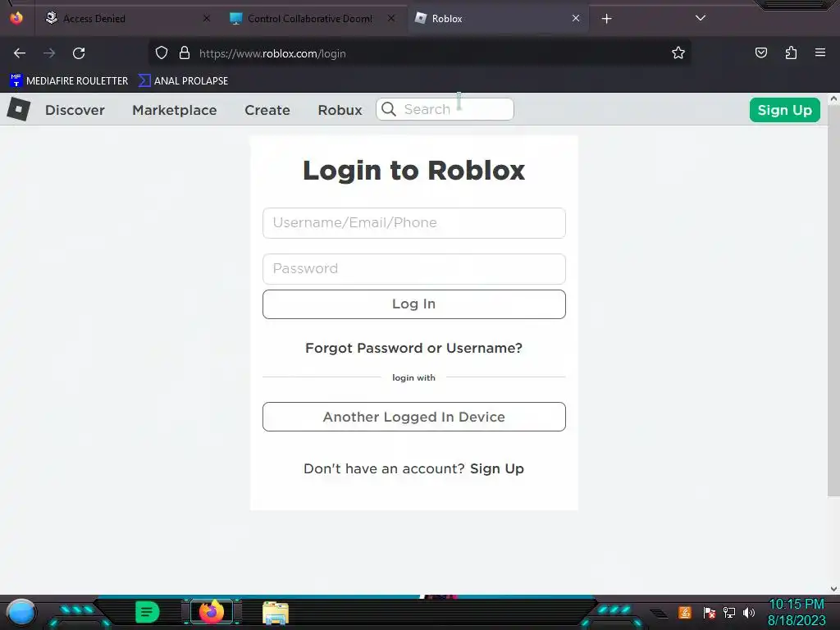Close the Control Collaborative Doom tab
840x630 pixels.
pyautogui.click(x=391, y=18)
